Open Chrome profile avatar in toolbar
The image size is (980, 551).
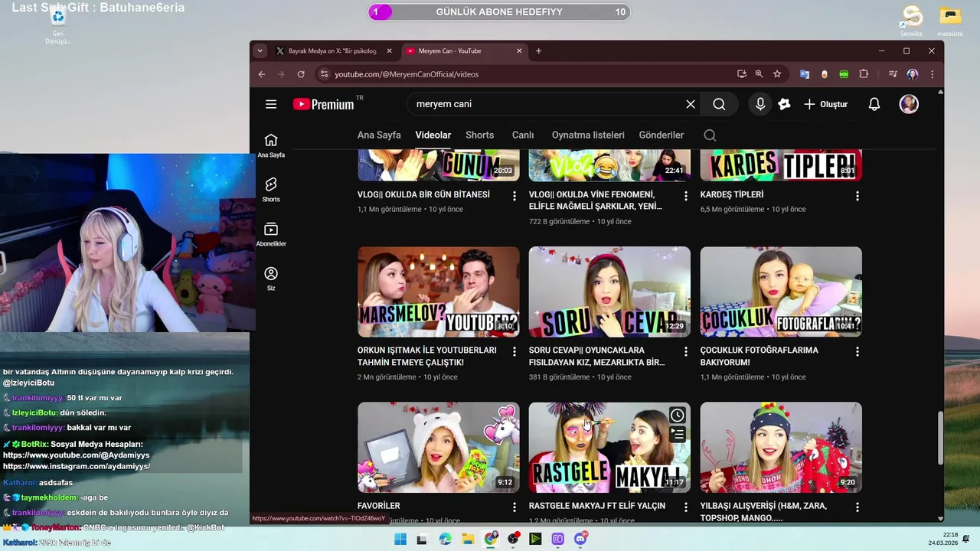[x=912, y=74]
